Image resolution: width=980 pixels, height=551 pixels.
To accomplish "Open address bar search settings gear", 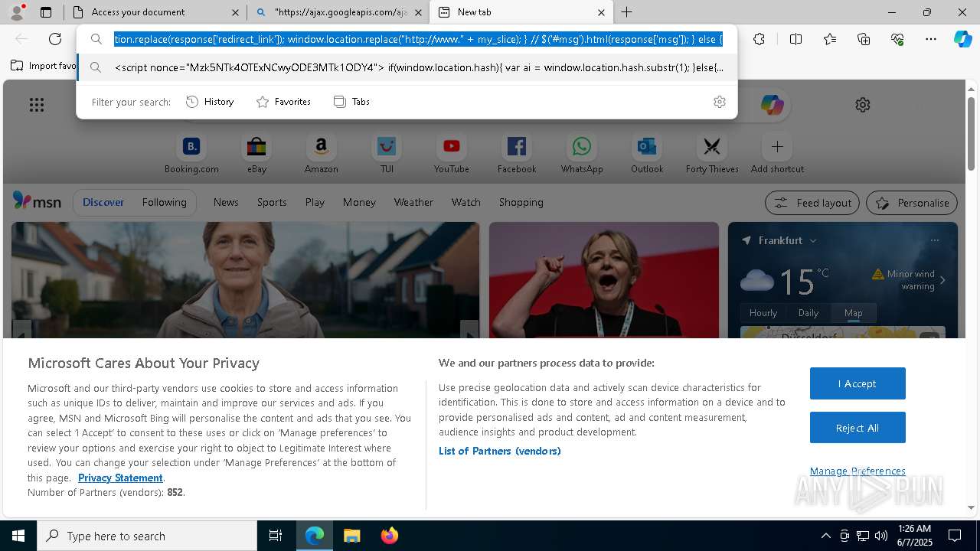I will (719, 102).
